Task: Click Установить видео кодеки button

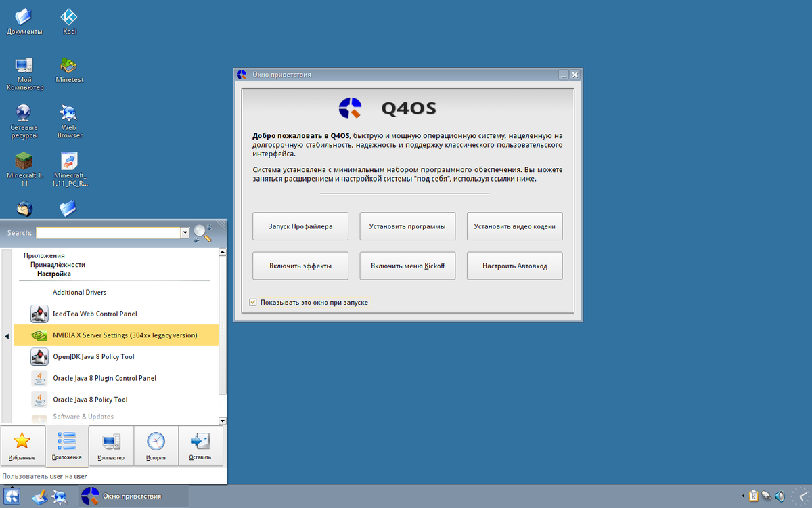Action: pyautogui.click(x=514, y=226)
